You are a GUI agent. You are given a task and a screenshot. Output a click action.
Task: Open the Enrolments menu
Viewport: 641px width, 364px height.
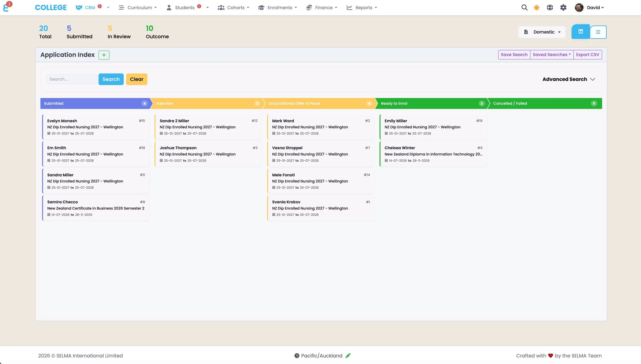tap(277, 7)
